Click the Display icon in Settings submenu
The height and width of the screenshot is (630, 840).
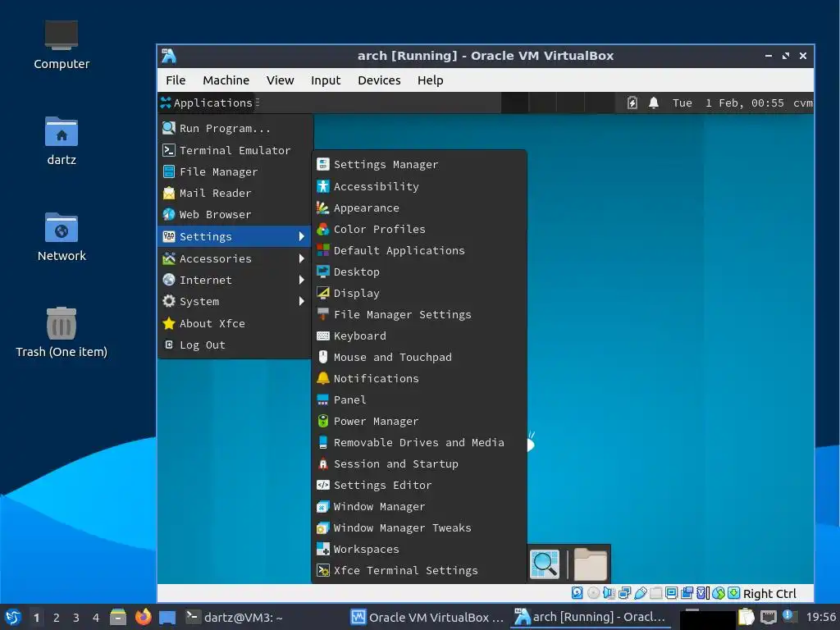[x=323, y=293]
